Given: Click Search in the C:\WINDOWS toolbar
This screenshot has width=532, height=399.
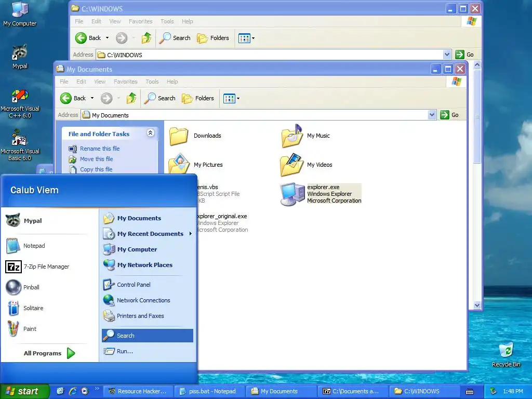Looking at the screenshot, I should [x=175, y=38].
